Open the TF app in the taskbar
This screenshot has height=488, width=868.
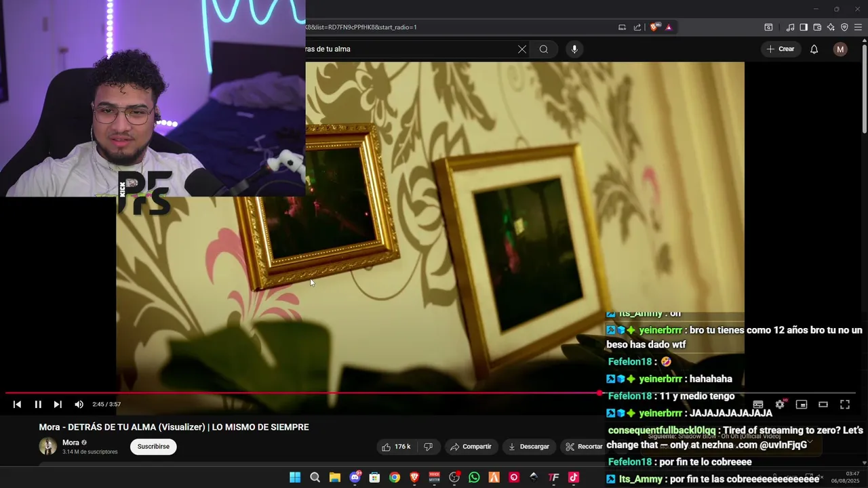[x=553, y=478]
